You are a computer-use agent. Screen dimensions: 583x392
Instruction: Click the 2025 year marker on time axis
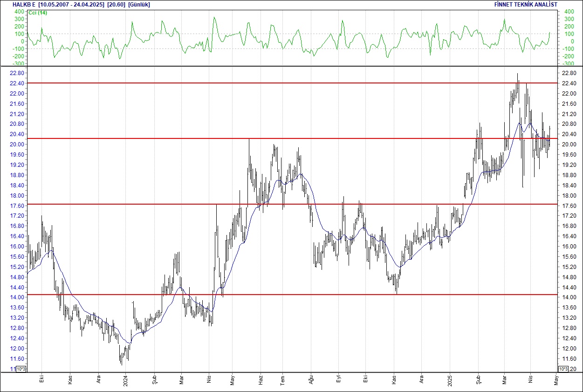click(450, 380)
